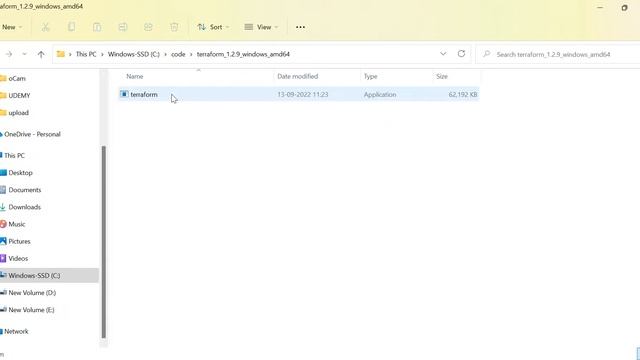This screenshot has width=640, height=360.
Task: Select the terraform application file
Action: tap(299, 94)
